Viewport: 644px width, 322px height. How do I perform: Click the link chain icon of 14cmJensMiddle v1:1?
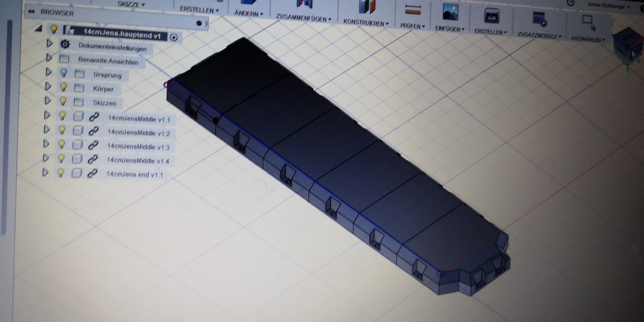[94, 117]
